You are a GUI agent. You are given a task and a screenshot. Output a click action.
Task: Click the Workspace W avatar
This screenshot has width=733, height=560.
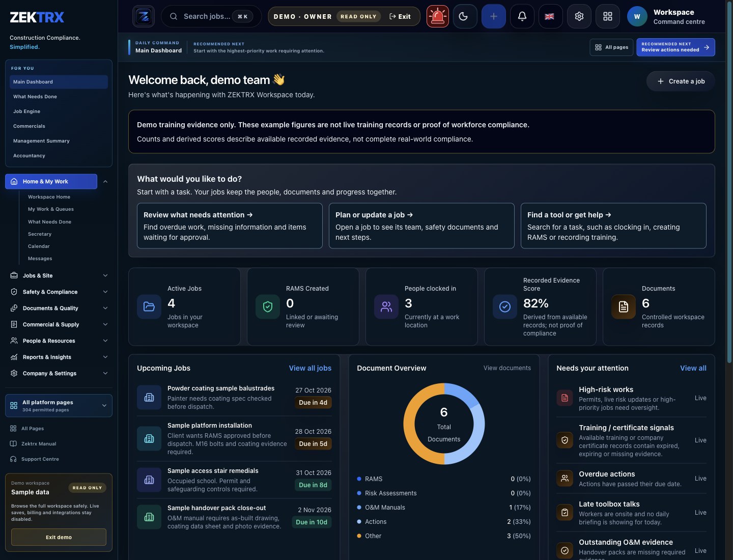[637, 16]
